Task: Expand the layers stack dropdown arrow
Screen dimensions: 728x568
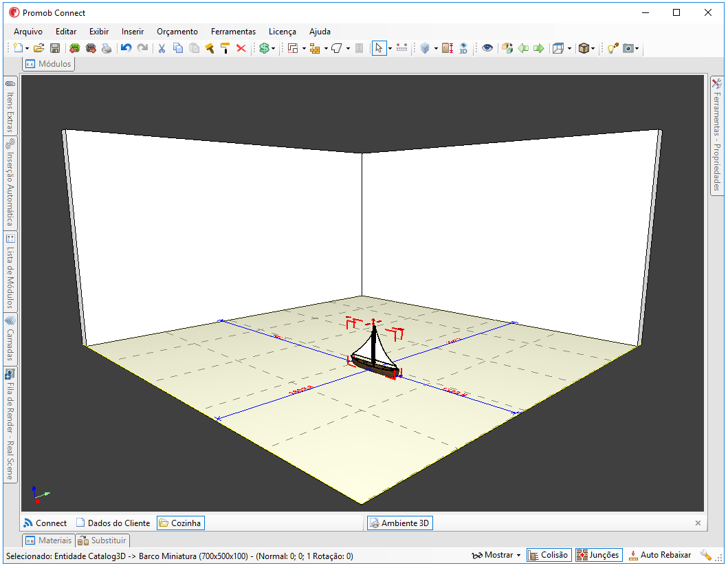Action: tap(436, 48)
